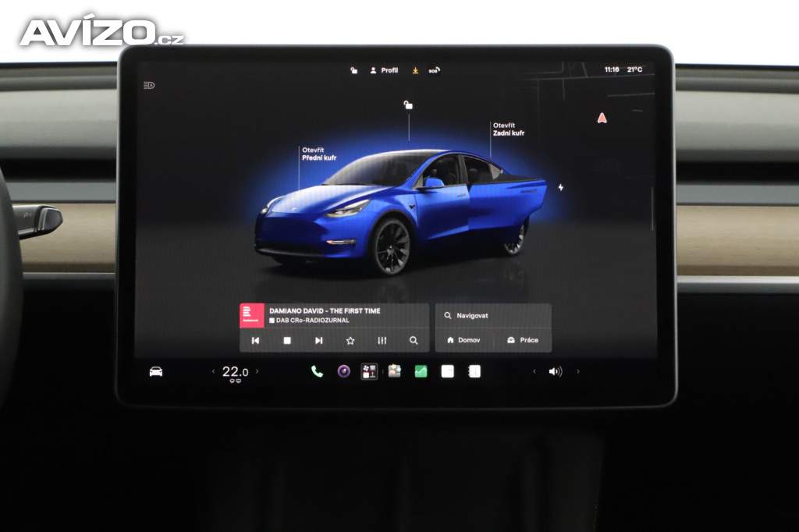Screen dimensions: 799x532
Task: Open the Toybox app icon
Action: (394, 371)
